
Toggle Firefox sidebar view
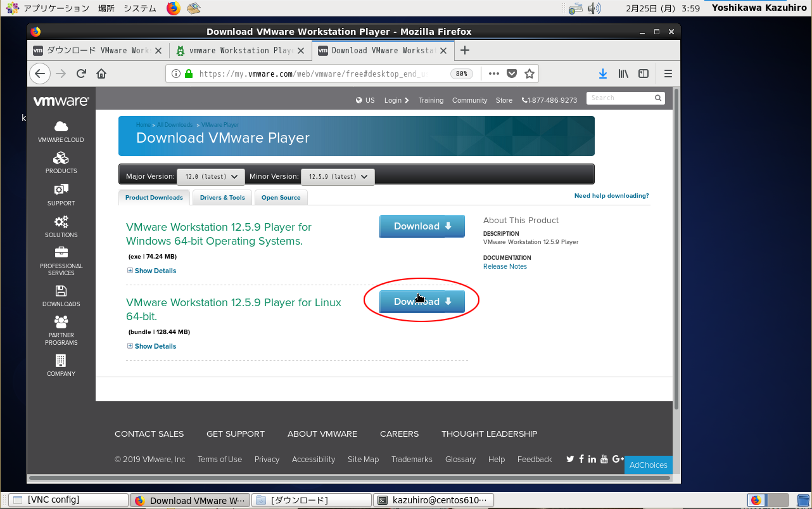click(644, 74)
